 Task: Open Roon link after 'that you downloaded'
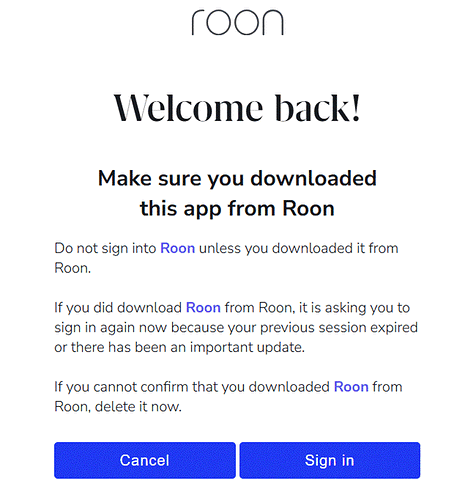351,387
